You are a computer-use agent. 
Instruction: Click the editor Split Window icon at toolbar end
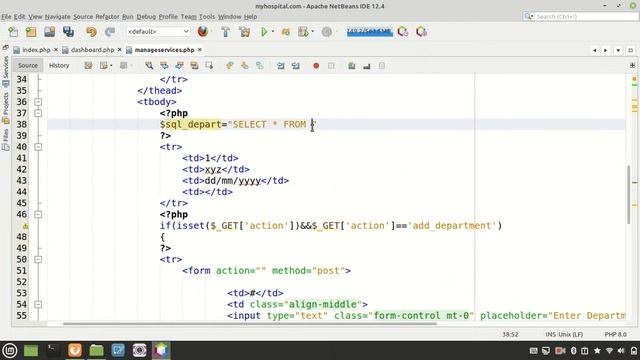pos(632,65)
